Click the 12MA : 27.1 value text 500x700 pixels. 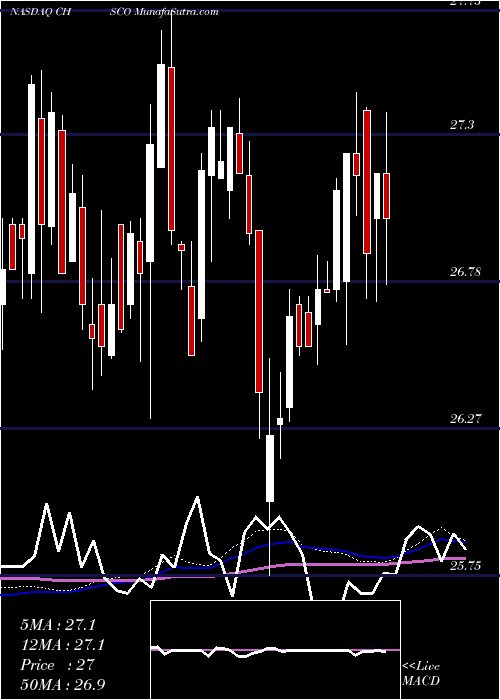(x=63, y=645)
